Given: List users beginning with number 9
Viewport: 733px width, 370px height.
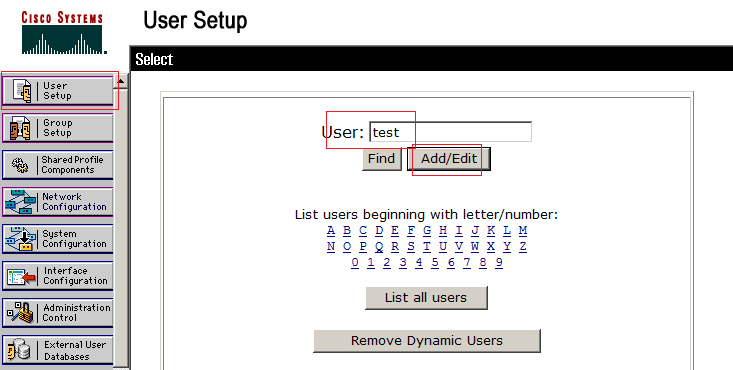Looking at the screenshot, I should [x=499, y=262].
